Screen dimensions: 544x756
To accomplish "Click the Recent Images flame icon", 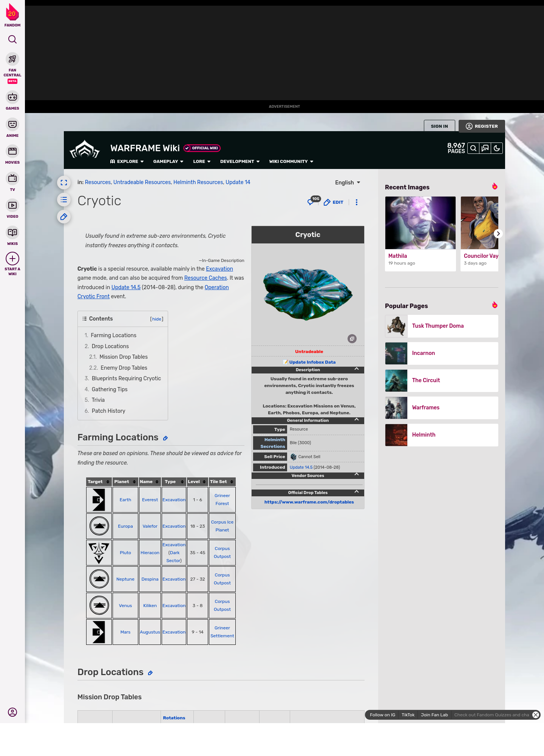I will click(x=495, y=186).
